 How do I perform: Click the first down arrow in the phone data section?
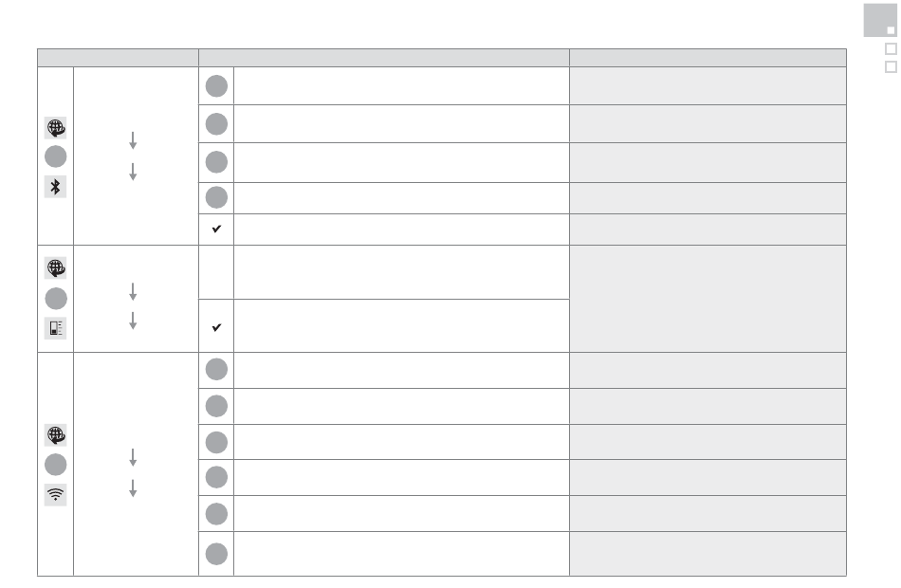pyautogui.click(x=133, y=290)
